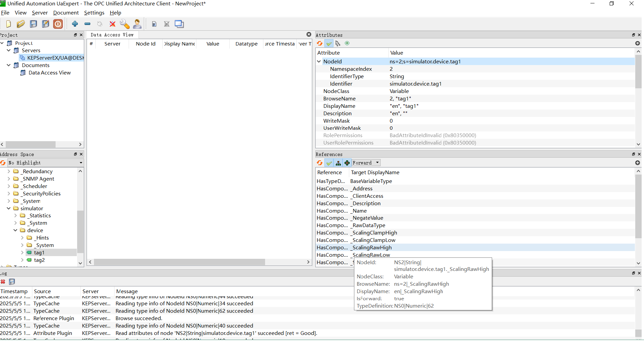The width and height of the screenshot is (644, 341).
Task: Expand the tag1 node
Action: [22, 253]
